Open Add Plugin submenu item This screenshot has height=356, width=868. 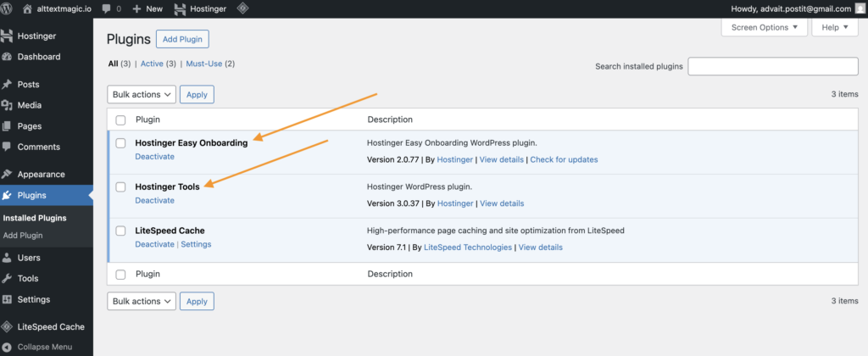click(23, 236)
